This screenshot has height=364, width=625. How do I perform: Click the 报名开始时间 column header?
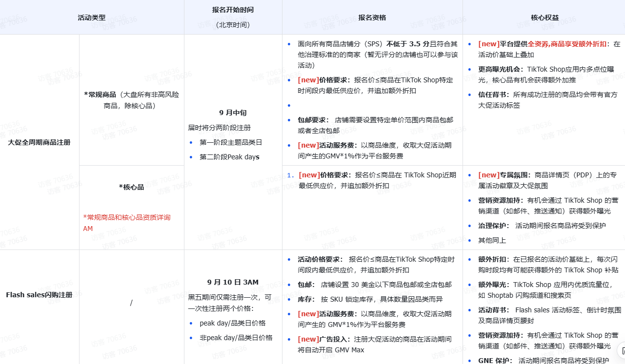[233, 10]
